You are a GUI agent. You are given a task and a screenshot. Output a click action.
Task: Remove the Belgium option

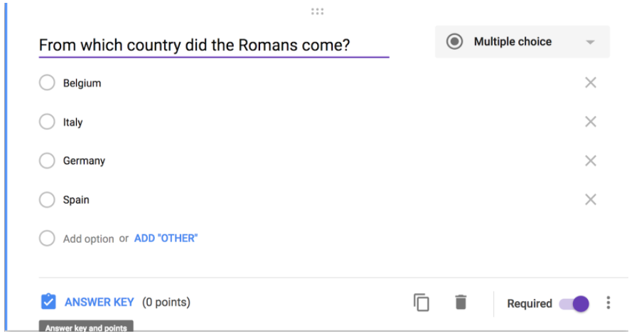pos(591,83)
